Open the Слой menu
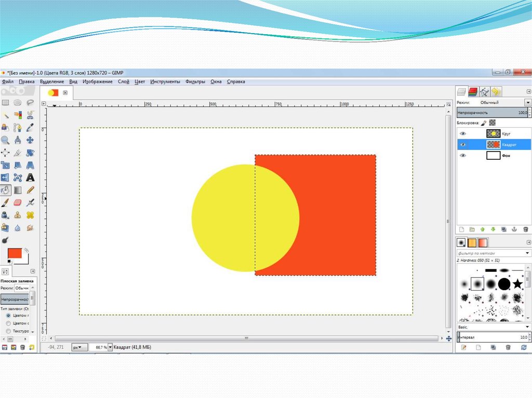532x398 pixels. pos(124,81)
